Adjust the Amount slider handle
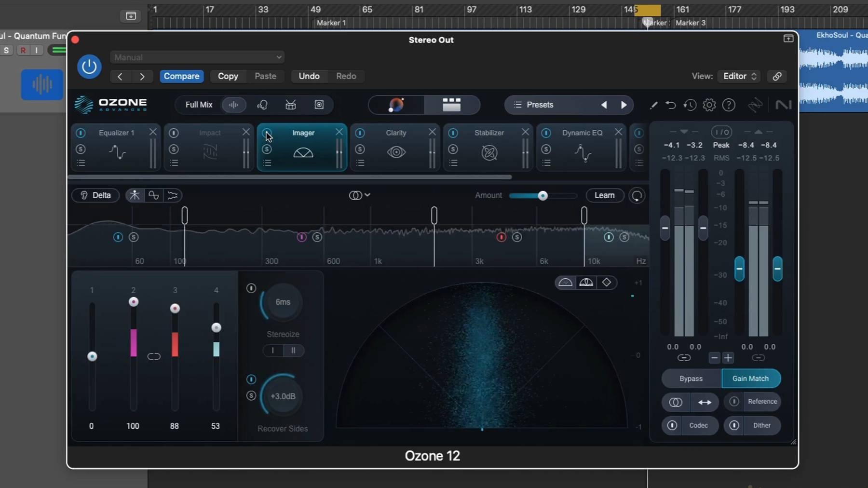Screen dimensions: 868x488 (x=542, y=196)
